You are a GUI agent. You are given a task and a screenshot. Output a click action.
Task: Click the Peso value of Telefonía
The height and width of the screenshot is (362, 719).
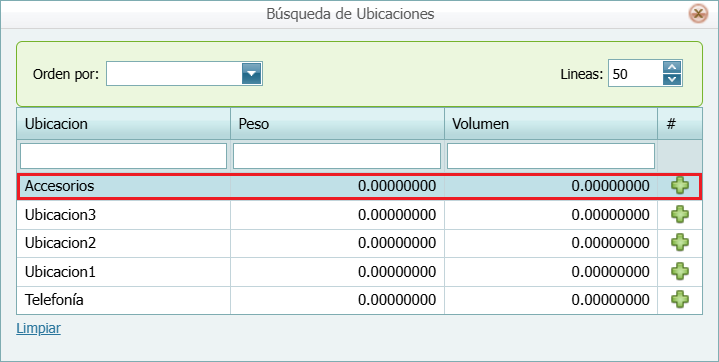coord(397,300)
